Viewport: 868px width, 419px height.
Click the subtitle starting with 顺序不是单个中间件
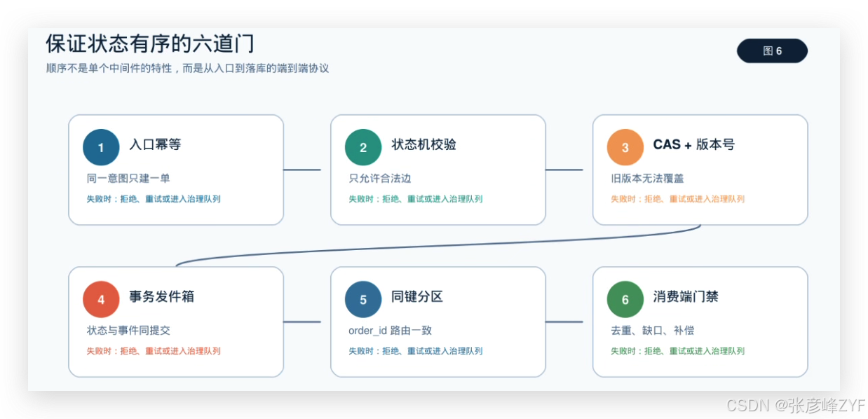click(187, 69)
